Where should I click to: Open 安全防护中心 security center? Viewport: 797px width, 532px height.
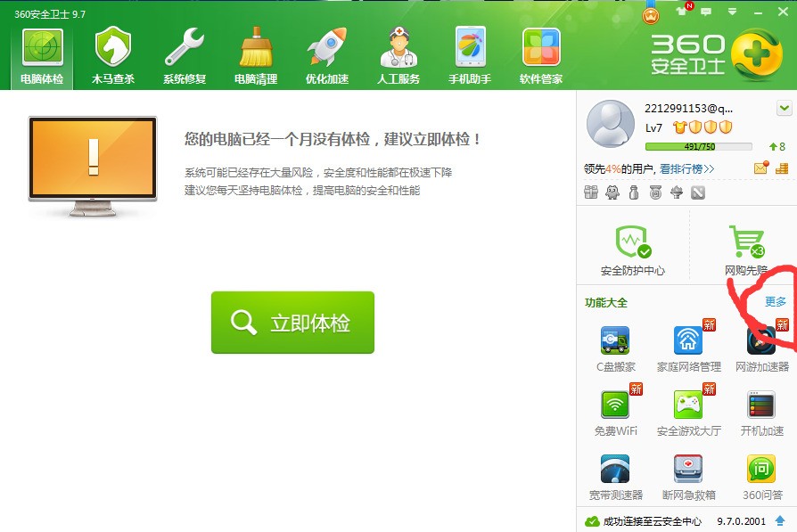point(633,250)
